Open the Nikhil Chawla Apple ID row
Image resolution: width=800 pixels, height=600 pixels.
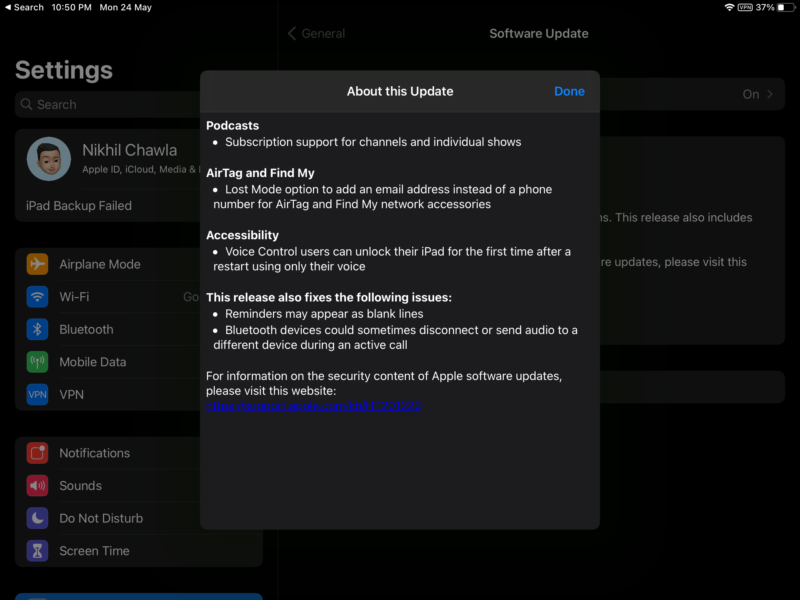click(108, 159)
